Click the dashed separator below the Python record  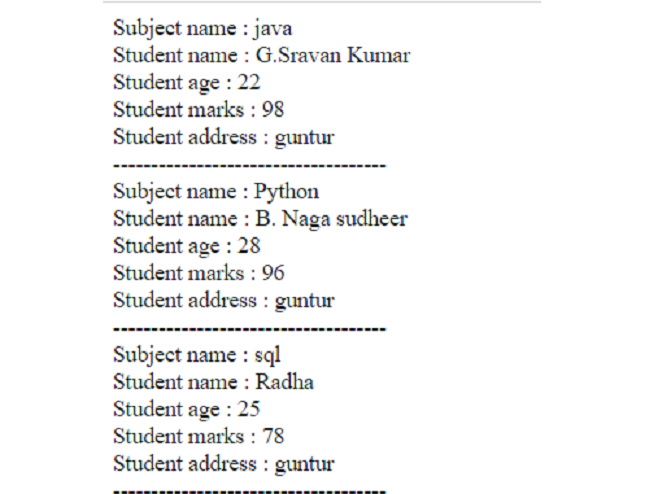click(249, 327)
